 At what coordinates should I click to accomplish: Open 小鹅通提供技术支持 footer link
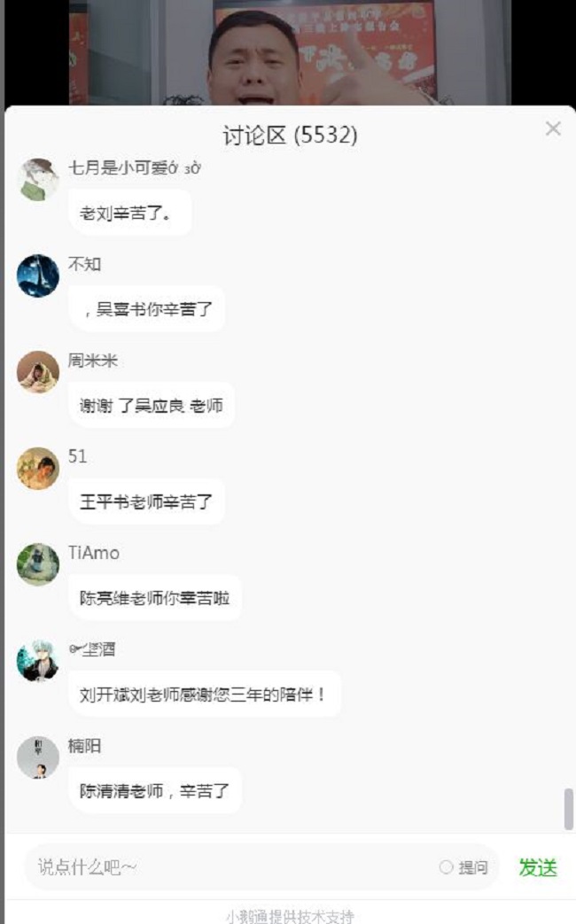(290, 916)
